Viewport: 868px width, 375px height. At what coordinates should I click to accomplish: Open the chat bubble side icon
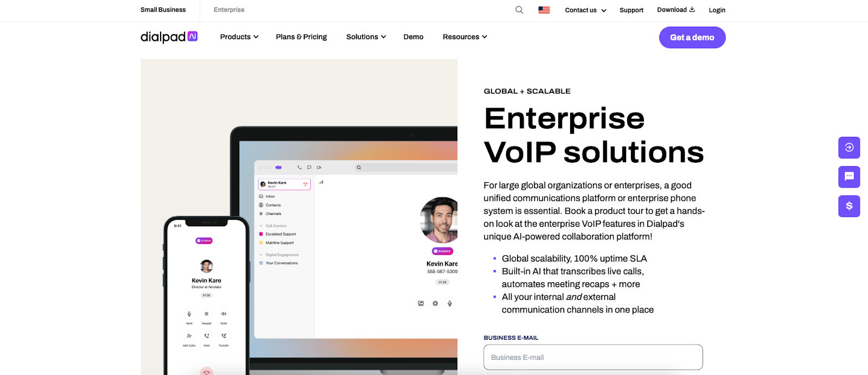click(849, 177)
